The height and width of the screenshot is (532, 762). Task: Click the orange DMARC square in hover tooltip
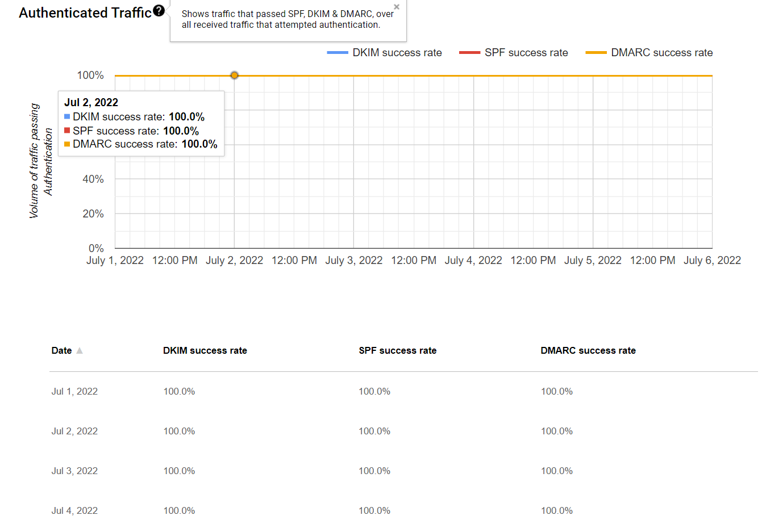click(67, 144)
